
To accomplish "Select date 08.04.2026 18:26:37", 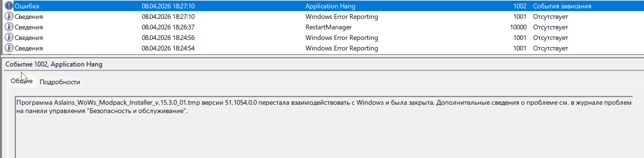I will pyautogui.click(x=168, y=27).
